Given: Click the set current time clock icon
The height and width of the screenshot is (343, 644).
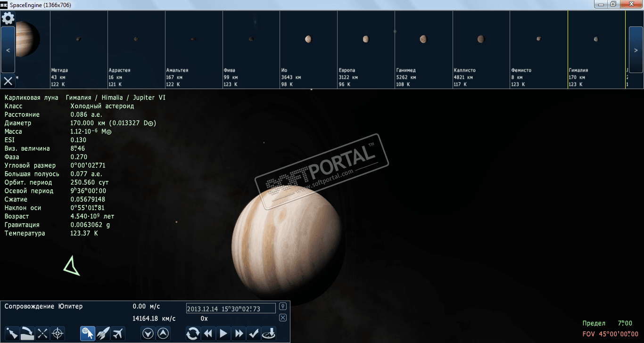Looking at the screenshot, I should click(x=269, y=334).
